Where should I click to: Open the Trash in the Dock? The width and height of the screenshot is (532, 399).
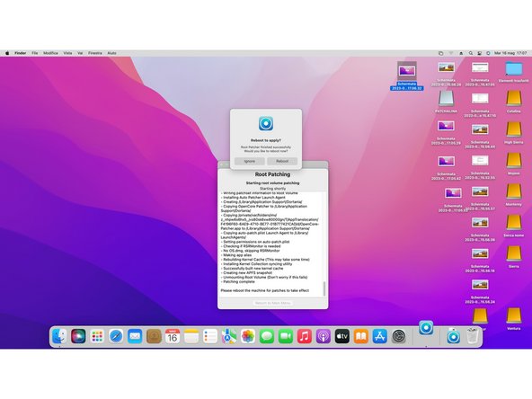click(472, 336)
